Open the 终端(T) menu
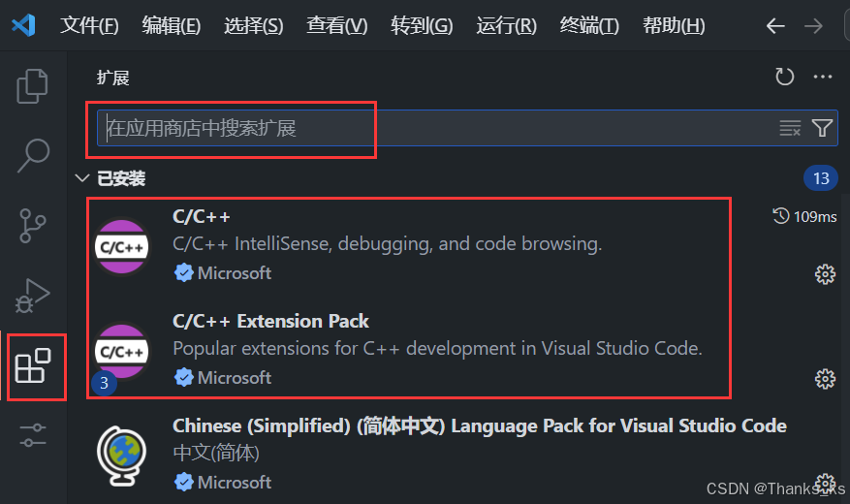 click(x=589, y=25)
